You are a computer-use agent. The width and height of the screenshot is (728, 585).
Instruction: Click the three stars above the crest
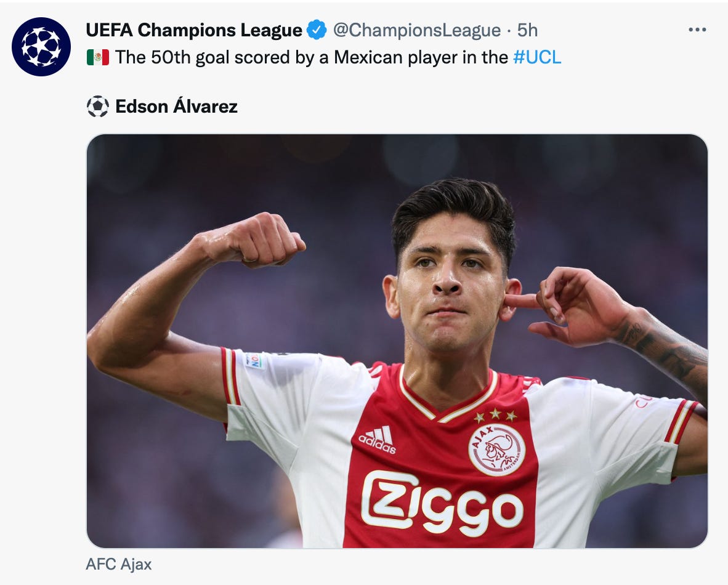495,415
